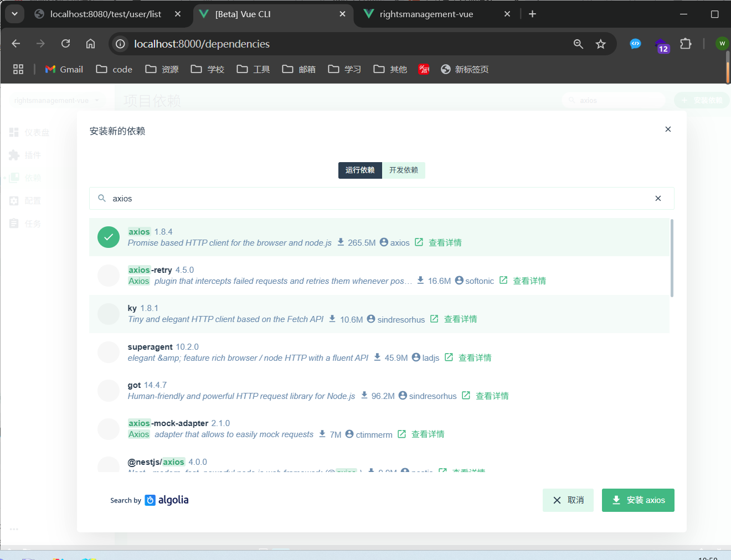Screen dimensions: 731x560
Task: View details link for axios-retry
Action: [x=529, y=281]
